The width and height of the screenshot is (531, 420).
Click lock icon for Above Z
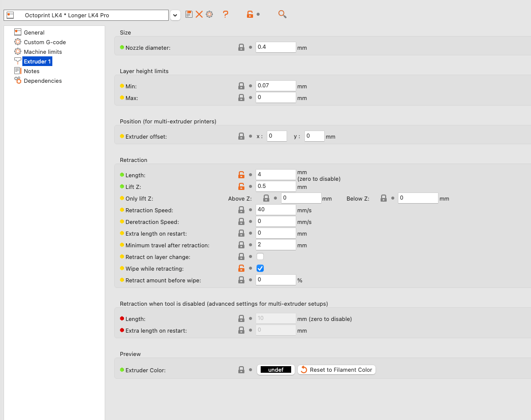tap(266, 198)
